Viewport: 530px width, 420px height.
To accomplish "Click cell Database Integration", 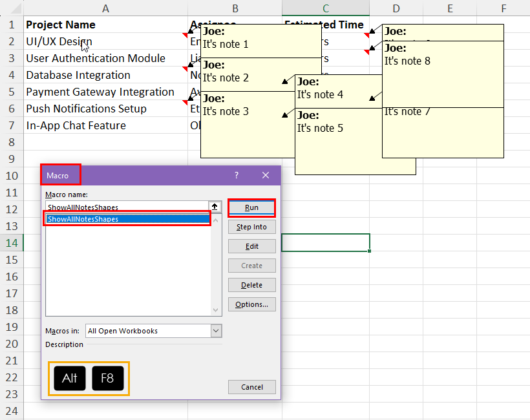I will click(x=105, y=75).
